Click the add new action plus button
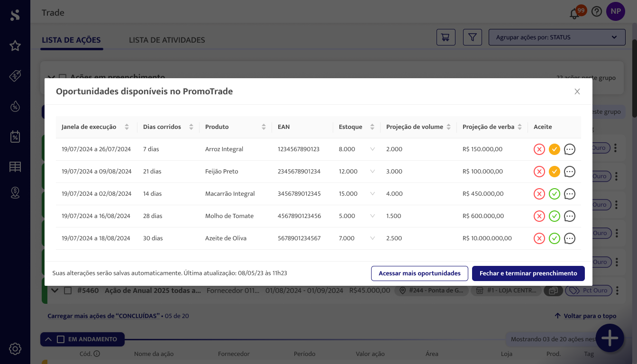The height and width of the screenshot is (364, 637). click(x=610, y=338)
